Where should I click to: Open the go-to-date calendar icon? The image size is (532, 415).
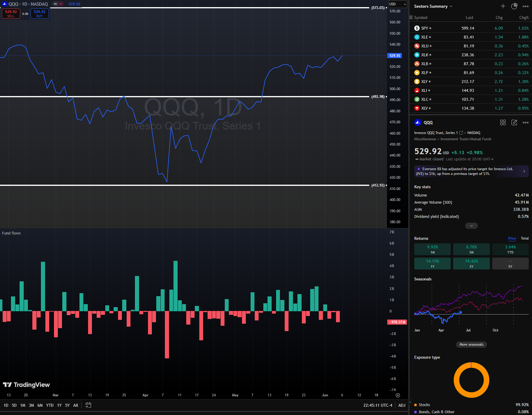point(88,405)
